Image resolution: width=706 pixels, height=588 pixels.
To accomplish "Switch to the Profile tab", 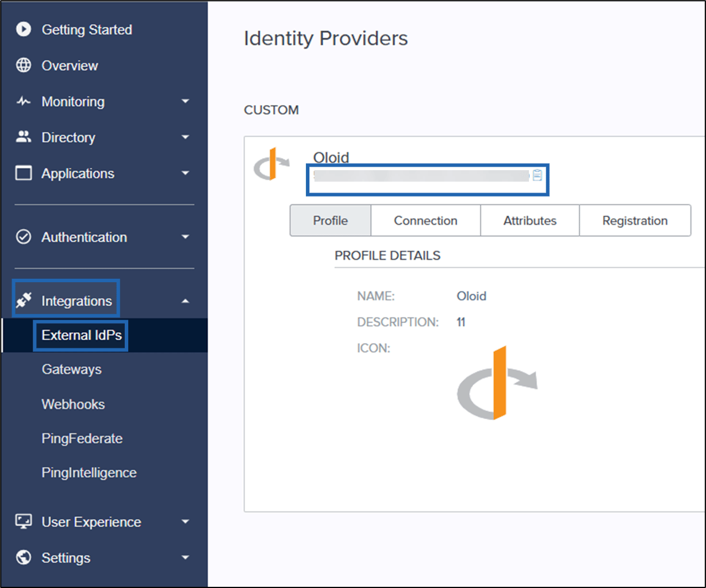I will (x=331, y=221).
